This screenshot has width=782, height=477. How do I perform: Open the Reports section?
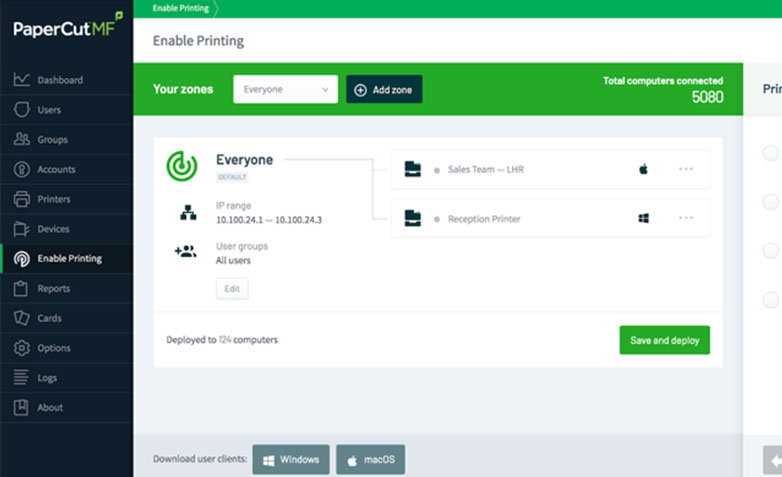pyautogui.click(x=67, y=288)
